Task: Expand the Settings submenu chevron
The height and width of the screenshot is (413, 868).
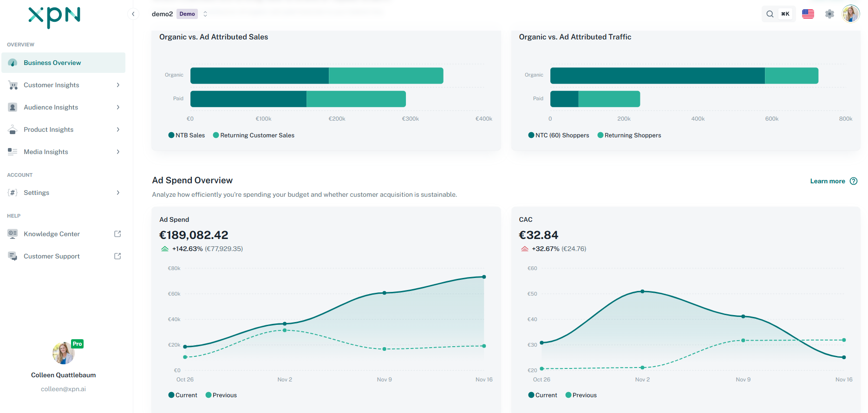Action: pyautogui.click(x=118, y=193)
